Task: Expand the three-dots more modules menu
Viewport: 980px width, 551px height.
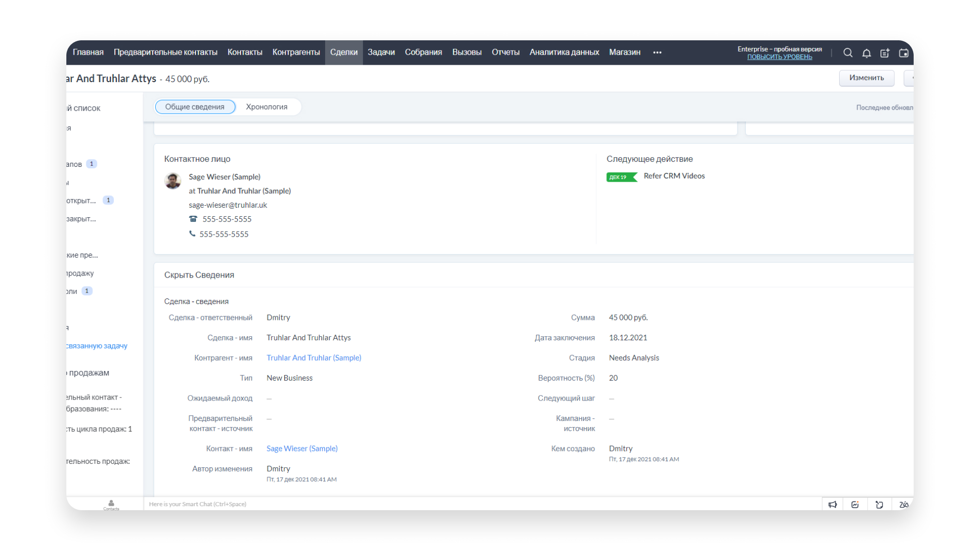Action: 657,53
